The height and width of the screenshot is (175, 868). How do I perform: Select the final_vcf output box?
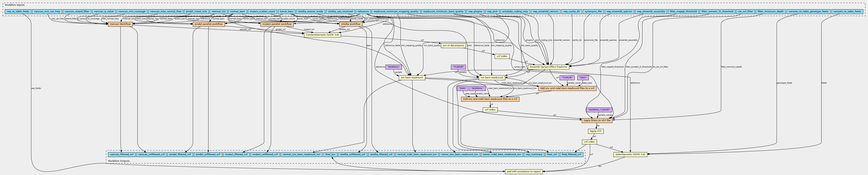tap(552, 154)
